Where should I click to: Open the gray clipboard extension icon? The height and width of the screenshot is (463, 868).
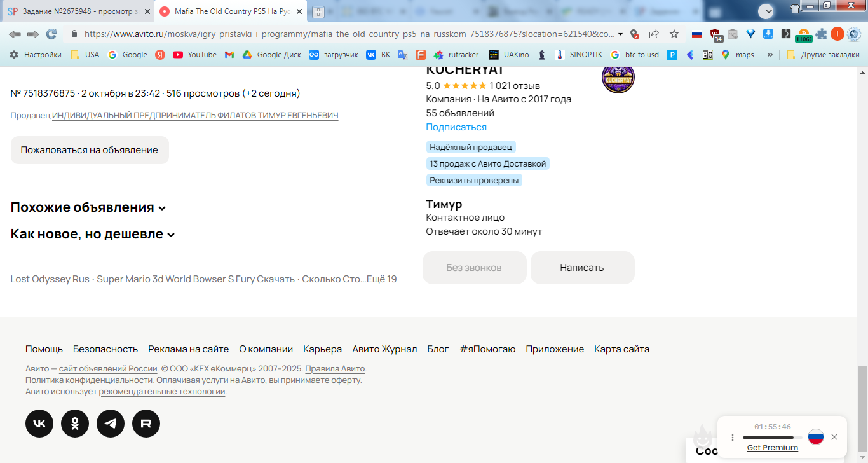pos(733,34)
